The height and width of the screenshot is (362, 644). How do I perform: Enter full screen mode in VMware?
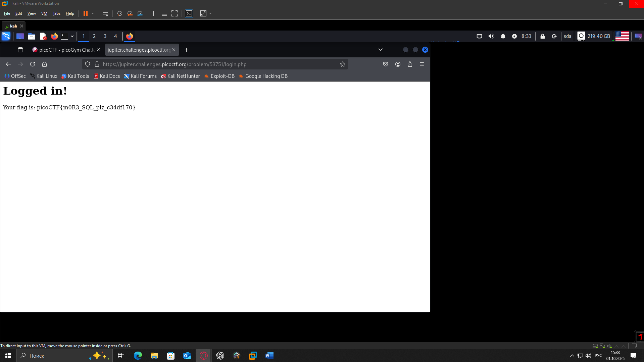tap(175, 13)
